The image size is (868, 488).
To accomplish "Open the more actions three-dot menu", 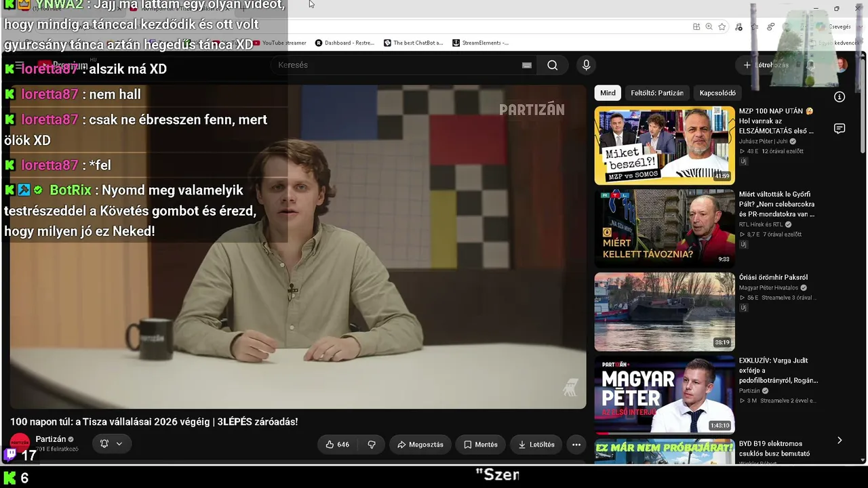I will (576, 445).
